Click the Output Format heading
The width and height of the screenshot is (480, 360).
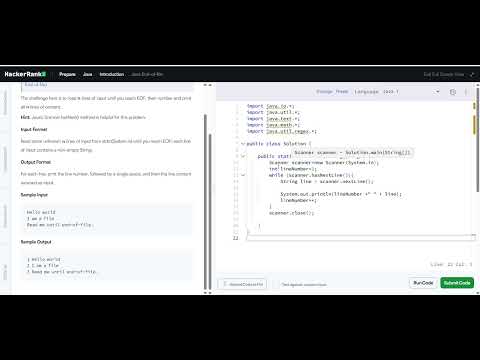coord(36,162)
